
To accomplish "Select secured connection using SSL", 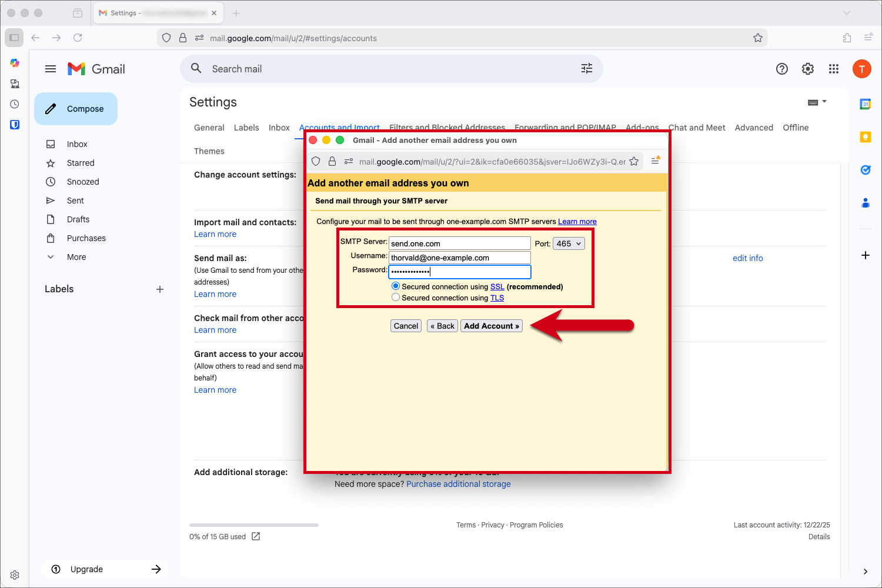I will 395,286.
